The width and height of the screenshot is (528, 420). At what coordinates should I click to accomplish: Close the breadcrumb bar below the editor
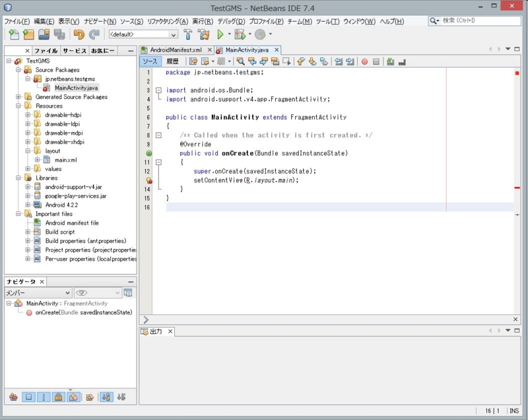click(515, 320)
